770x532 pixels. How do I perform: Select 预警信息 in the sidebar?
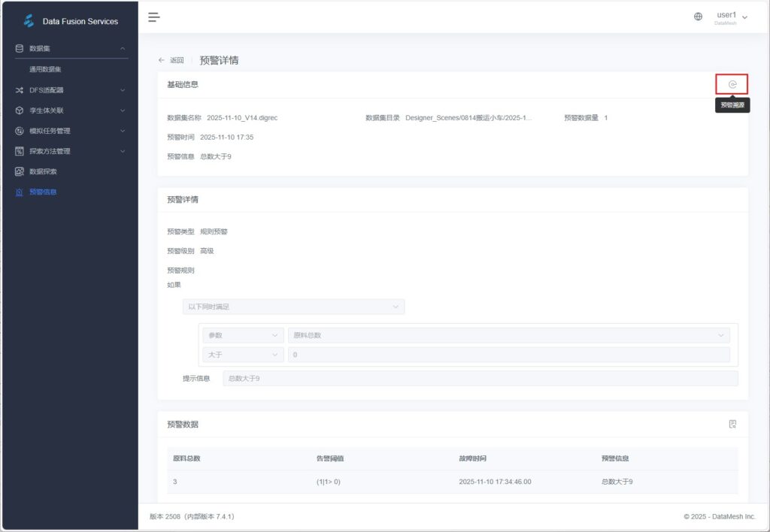click(x=42, y=192)
